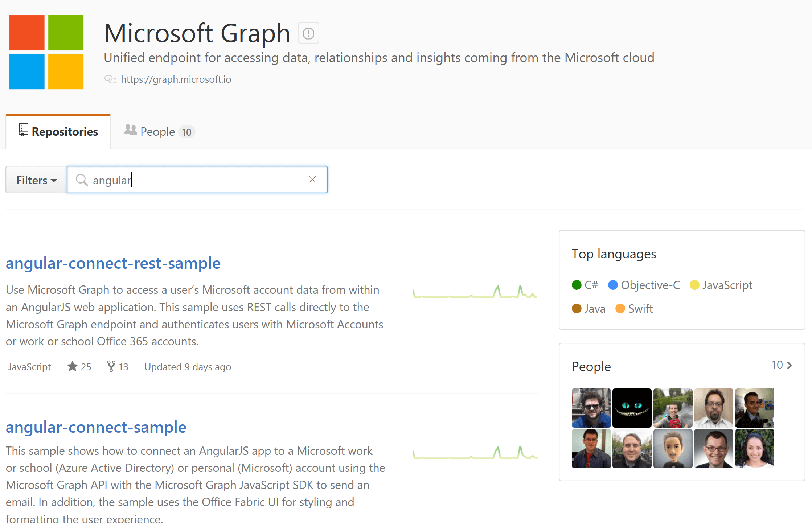Click the blue Objective-C color dot
The width and height of the screenshot is (812, 523).
tap(613, 285)
